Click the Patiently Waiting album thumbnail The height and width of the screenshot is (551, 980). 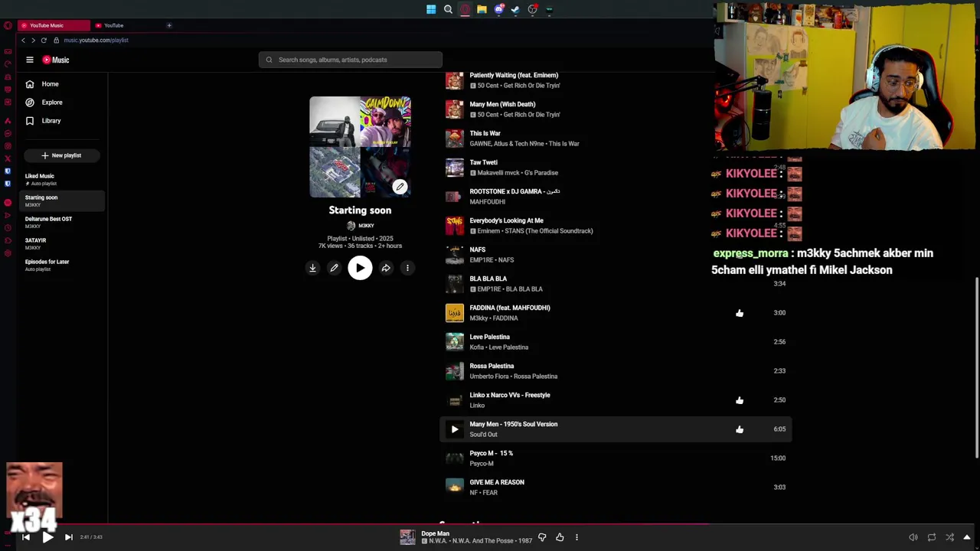(x=455, y=80)
